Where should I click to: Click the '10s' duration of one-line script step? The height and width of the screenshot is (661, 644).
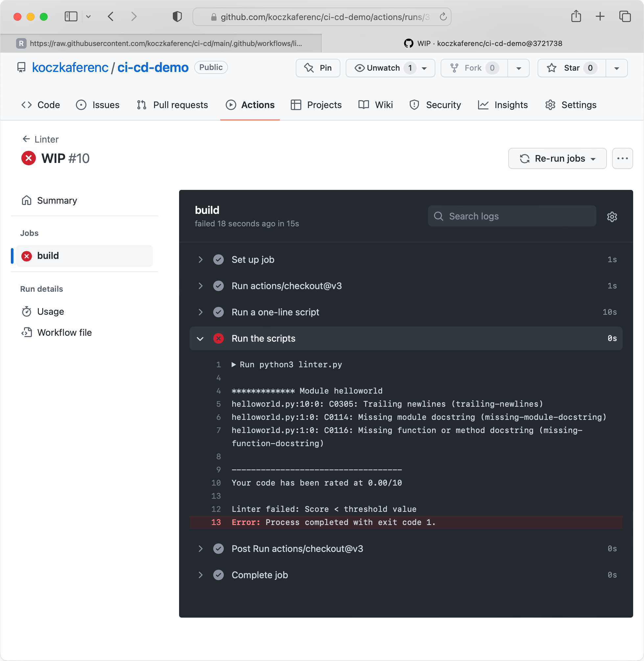click(x=609, y=312)
